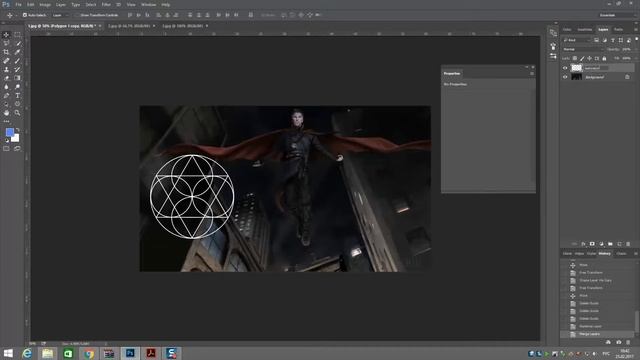Select the Zoom tool
Screen dimensions: 640x360
click(x=17, y=113)
